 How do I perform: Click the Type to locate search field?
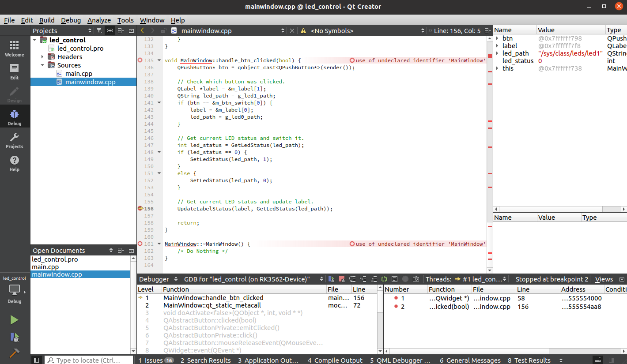(88, 360)
